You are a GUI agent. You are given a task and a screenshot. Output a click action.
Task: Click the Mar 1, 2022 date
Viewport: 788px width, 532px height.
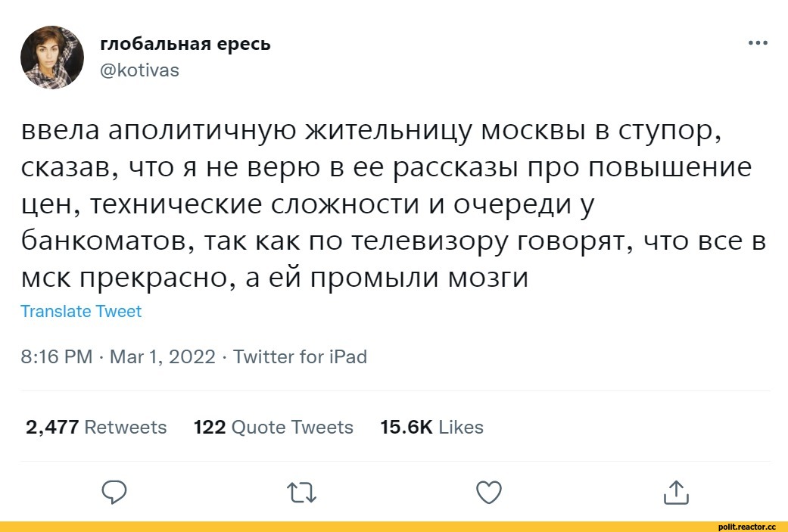pos(163,356)
